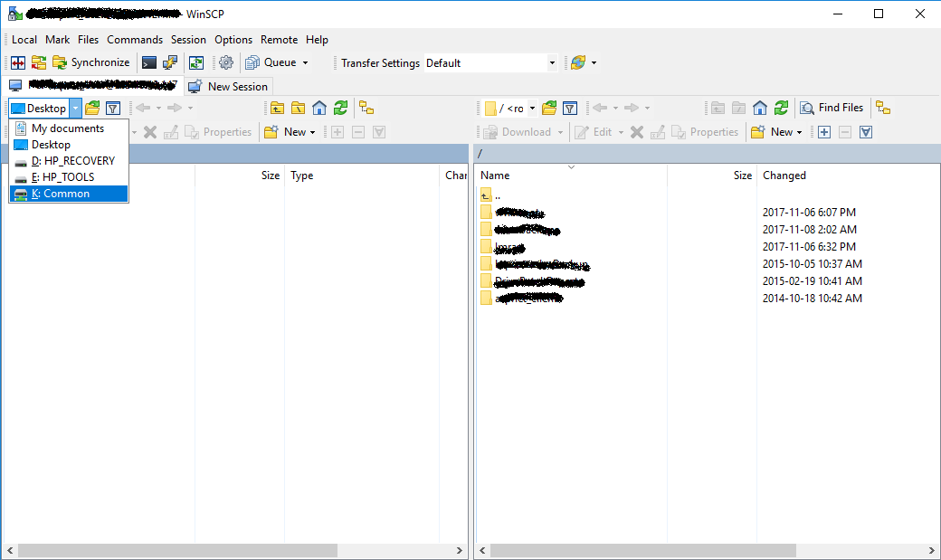Screen dimensions: 941x560
Task: Sort remote files by Changed column
Action: tap(784, 176)
